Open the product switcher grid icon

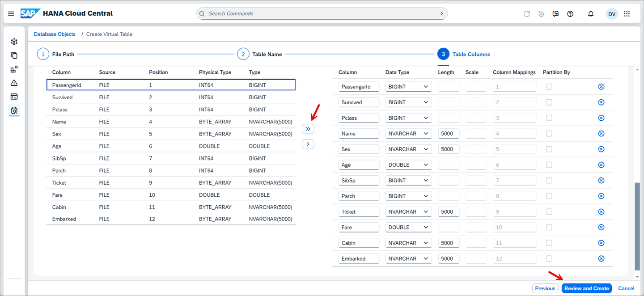pos(627,14)
